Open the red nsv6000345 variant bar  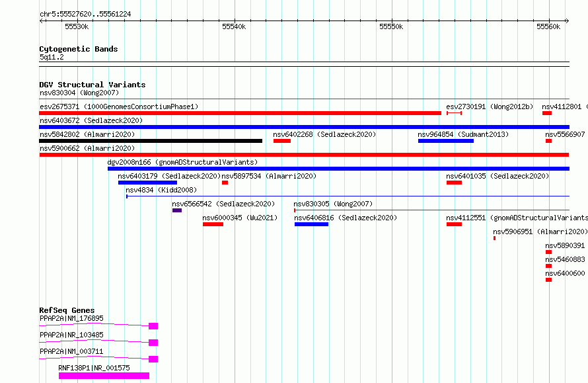tap(213, 224)
